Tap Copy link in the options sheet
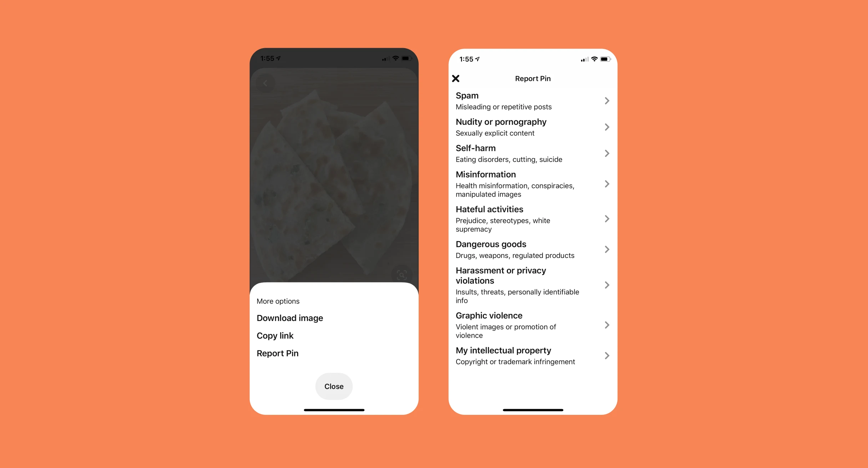 click(276, 335)
